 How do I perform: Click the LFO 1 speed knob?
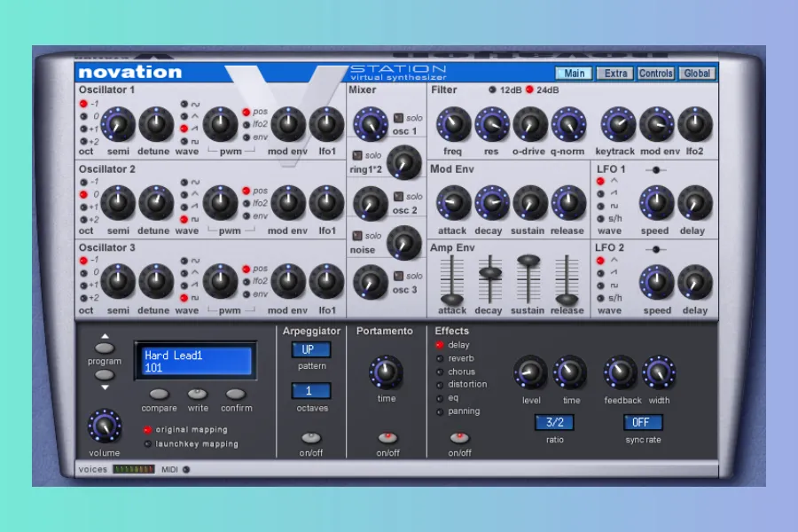(x=656, y=203)
